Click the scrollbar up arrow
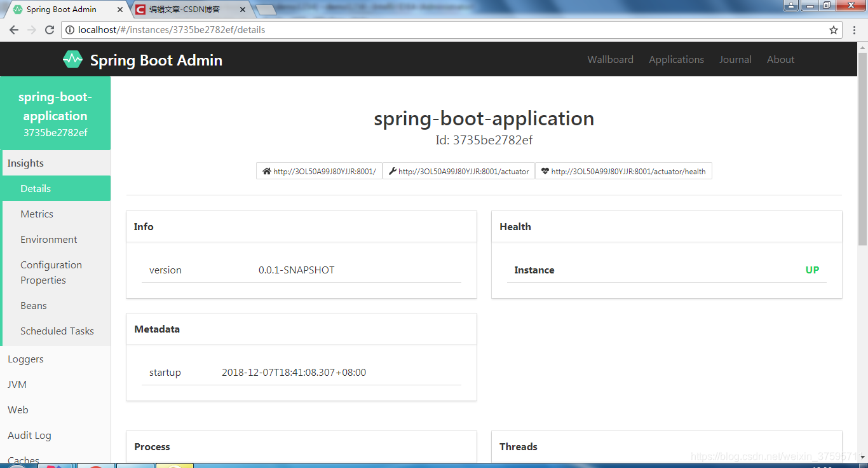This screenshot has height=468, width=868. [x=862, y=48]
